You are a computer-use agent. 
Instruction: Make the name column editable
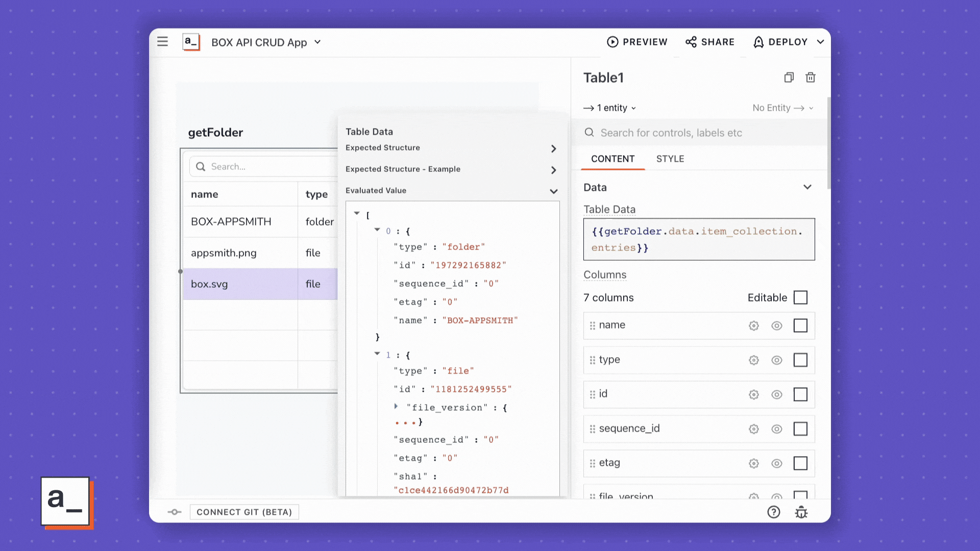[800, 325]
